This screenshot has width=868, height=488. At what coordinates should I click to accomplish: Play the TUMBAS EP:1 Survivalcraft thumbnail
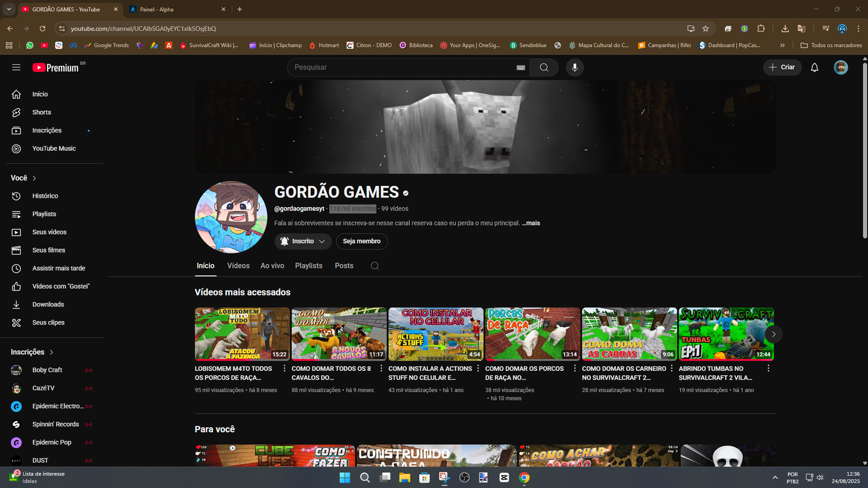tap(726, 334)
